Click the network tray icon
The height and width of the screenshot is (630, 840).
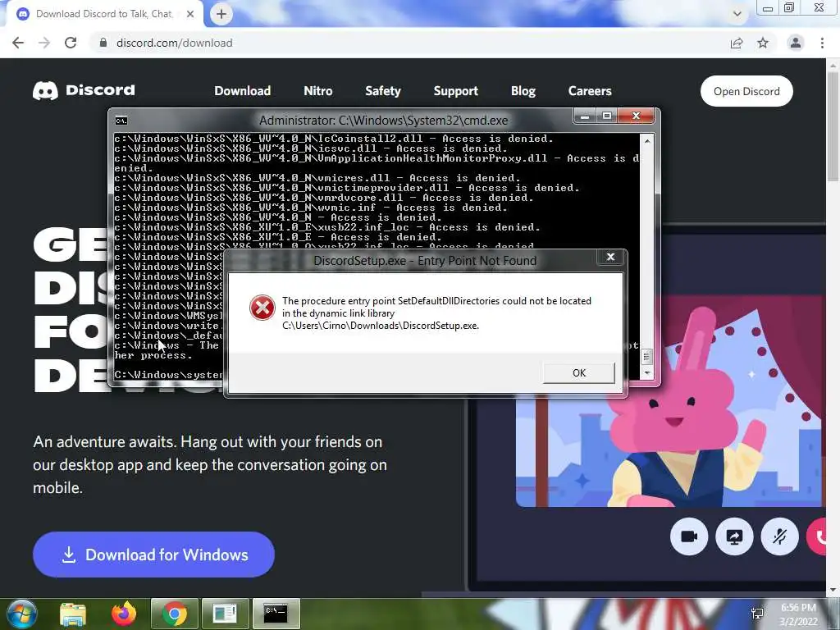click(x=757, y=614)
